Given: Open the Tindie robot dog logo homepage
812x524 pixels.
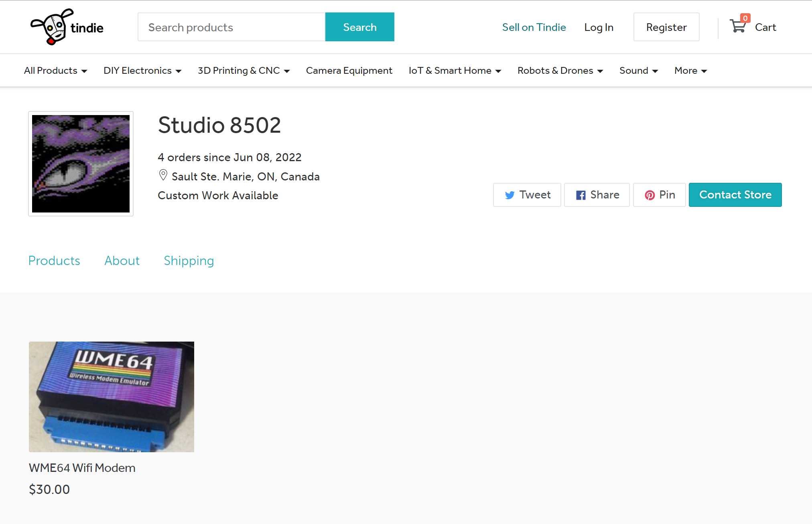Looking at the screenshot, I should [67, 27].
